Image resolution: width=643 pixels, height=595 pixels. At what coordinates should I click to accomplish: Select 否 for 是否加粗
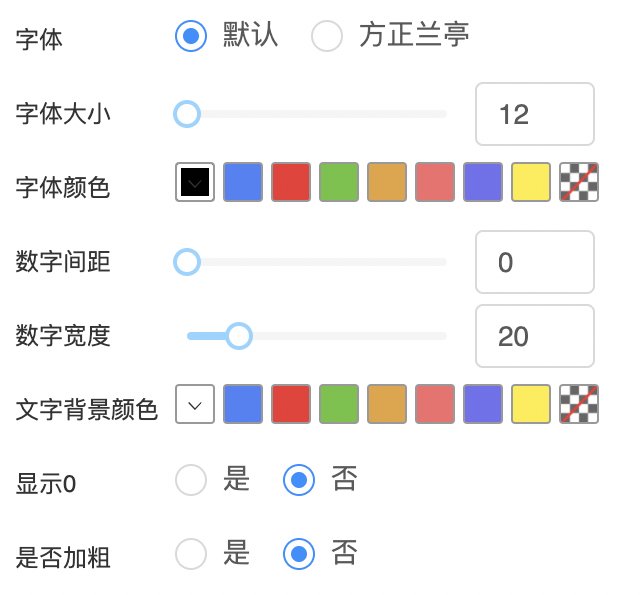(x=299, y=554)
